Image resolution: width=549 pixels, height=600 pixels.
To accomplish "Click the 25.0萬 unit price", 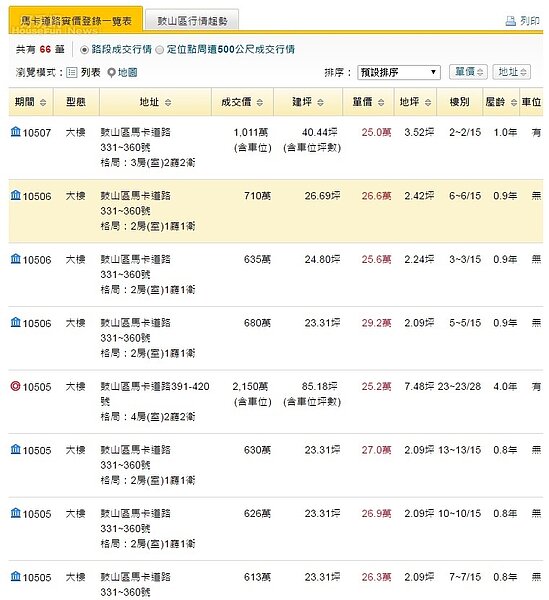I will point(376,132).
